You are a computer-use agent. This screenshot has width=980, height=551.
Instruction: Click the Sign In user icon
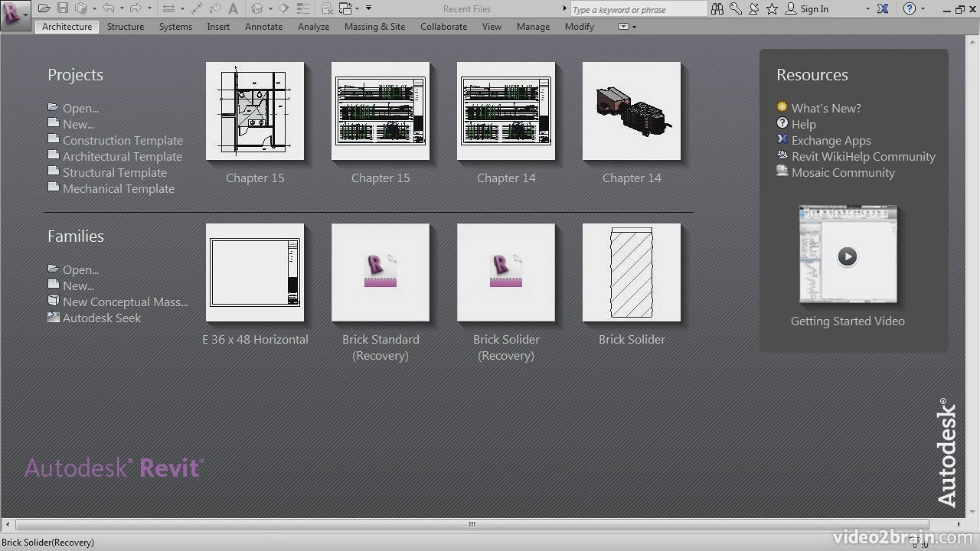point(791,9)
